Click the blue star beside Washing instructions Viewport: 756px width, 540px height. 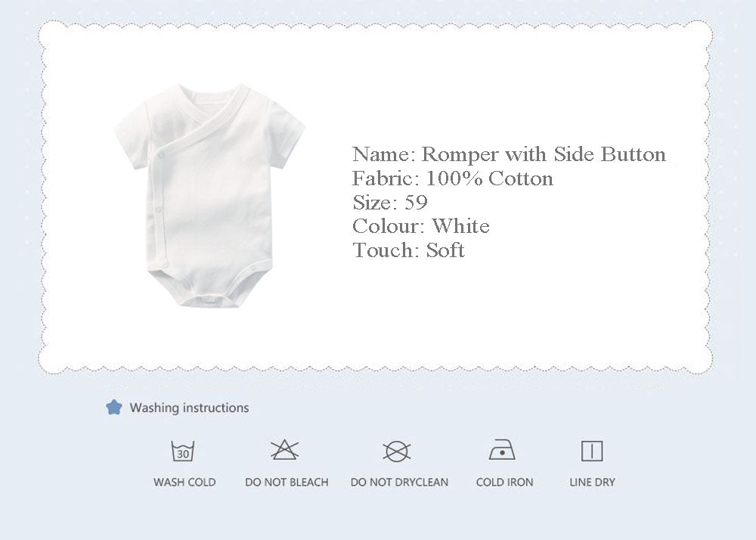pyautogui.click(x=114, y=408)
